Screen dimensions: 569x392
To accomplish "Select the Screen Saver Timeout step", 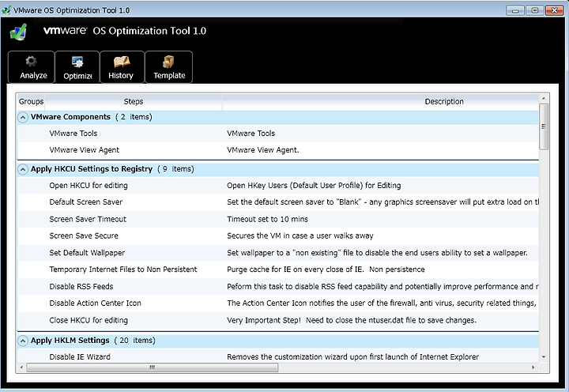I will click(88, 219).
